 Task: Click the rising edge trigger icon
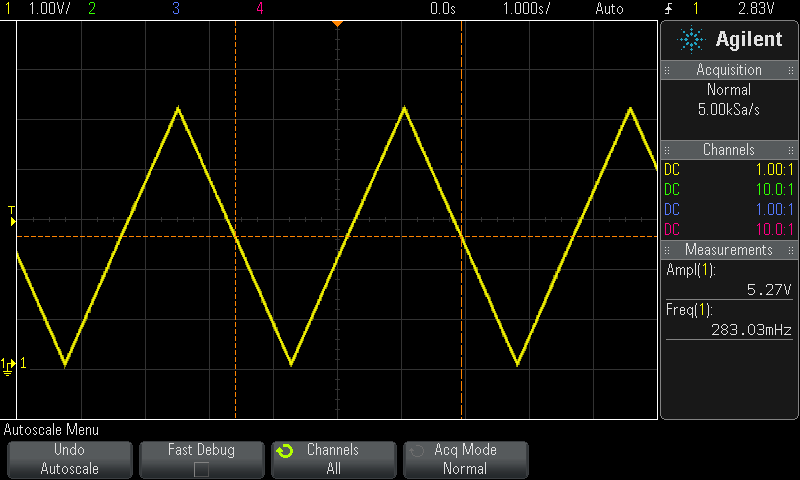point(668,8)
